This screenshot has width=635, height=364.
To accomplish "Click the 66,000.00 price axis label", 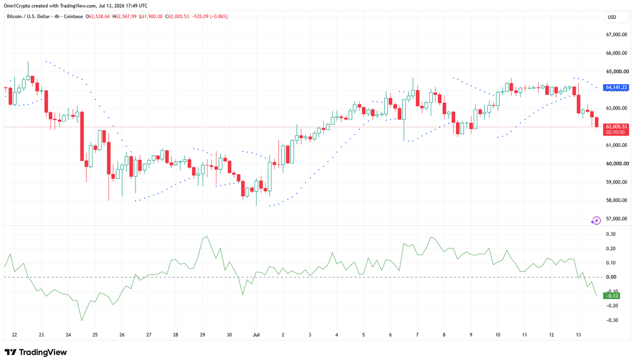I will (617, 53).
